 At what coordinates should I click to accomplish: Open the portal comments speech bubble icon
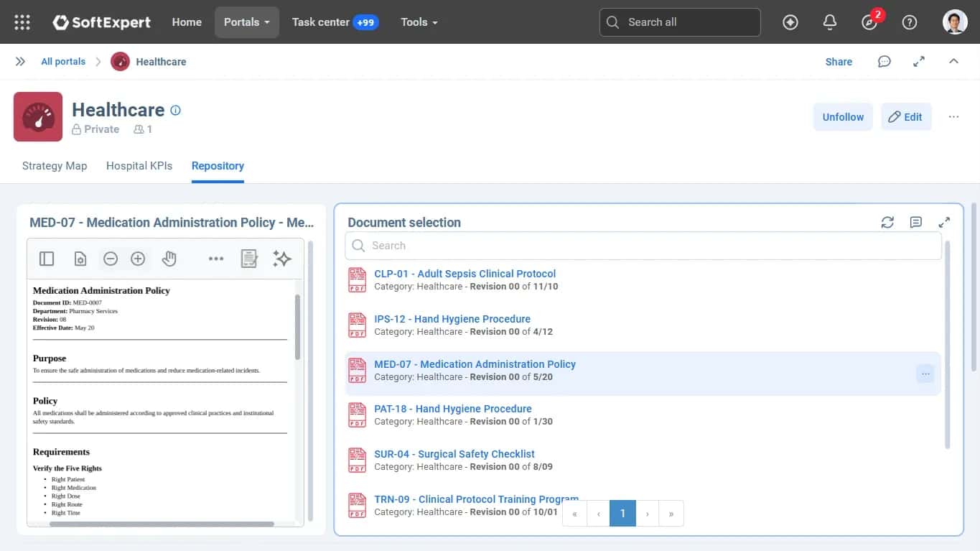point(885,62)
